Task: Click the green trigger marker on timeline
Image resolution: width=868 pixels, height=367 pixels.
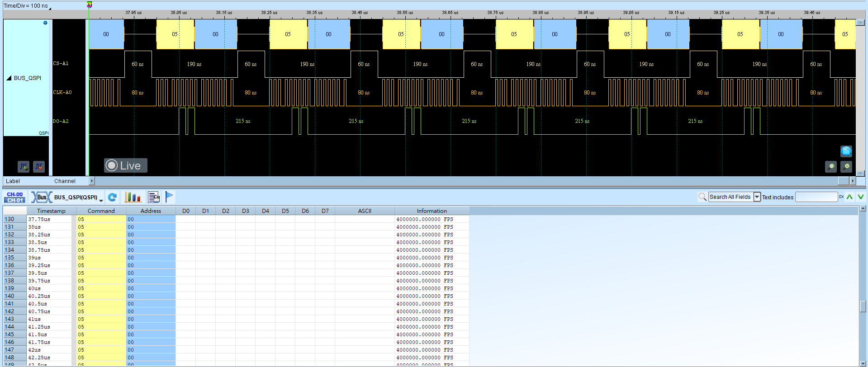Action: pyautogui.click(x=89, y=5)
